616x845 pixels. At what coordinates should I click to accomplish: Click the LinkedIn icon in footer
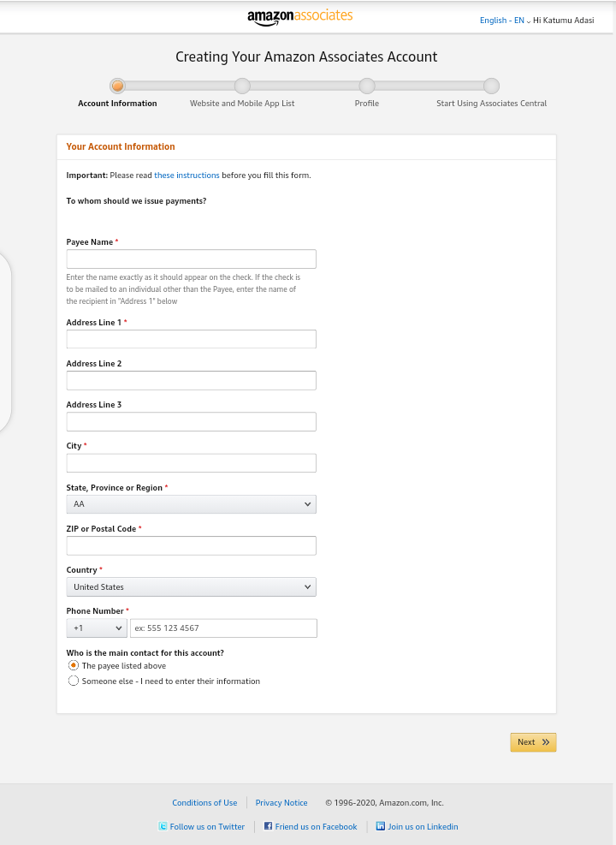click(380, 825)
